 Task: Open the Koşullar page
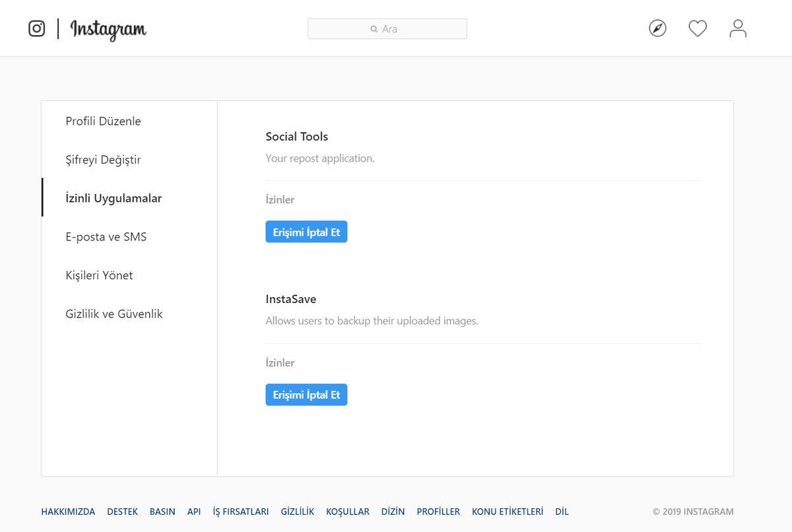point(348,512)
